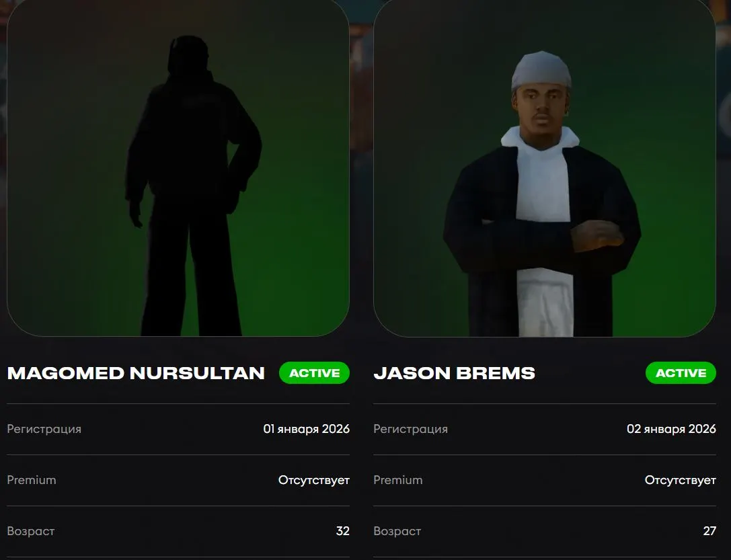Screen dimensions: 731x560
Task: Select the registration date 02 января 2026
Action: pyautogui.click(x=671, y=429)
